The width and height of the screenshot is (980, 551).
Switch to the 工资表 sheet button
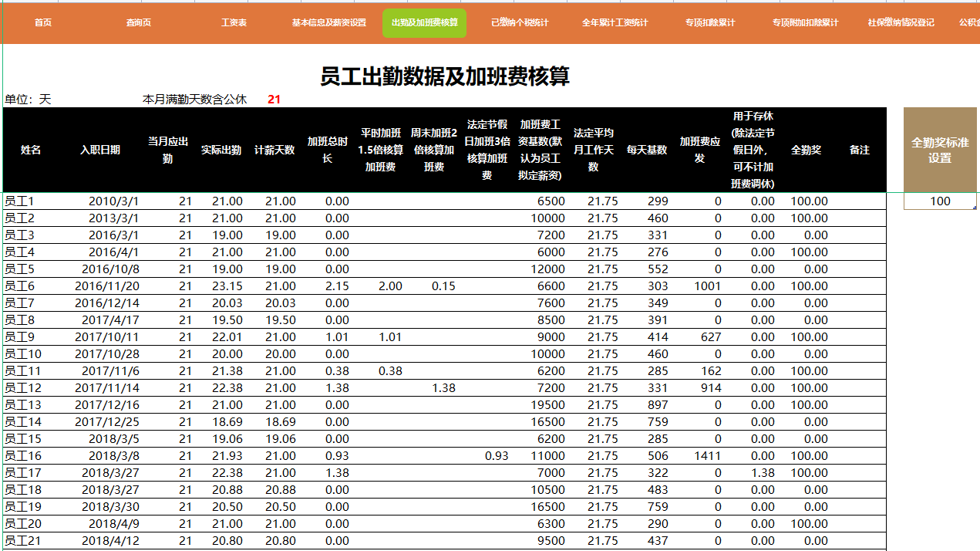click(234, 23)
